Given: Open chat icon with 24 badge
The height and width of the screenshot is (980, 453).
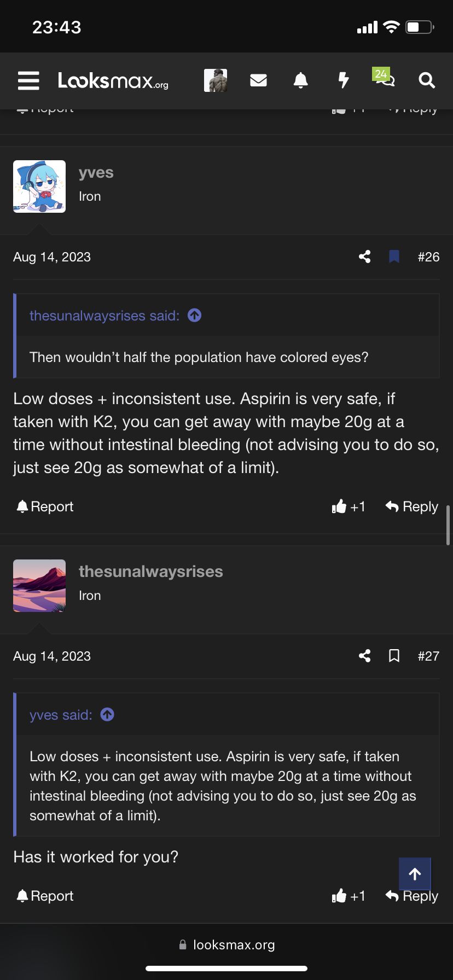Looking at the screenshot, I should point(384,78).
